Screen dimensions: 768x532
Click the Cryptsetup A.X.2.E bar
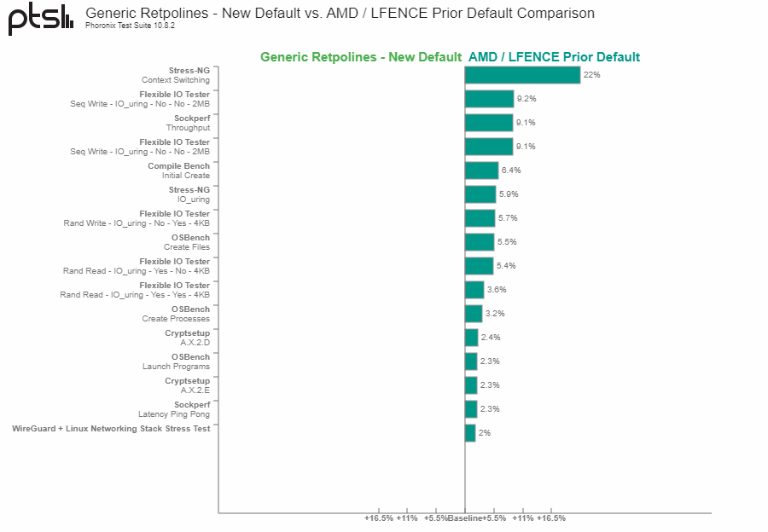point(471,385)
